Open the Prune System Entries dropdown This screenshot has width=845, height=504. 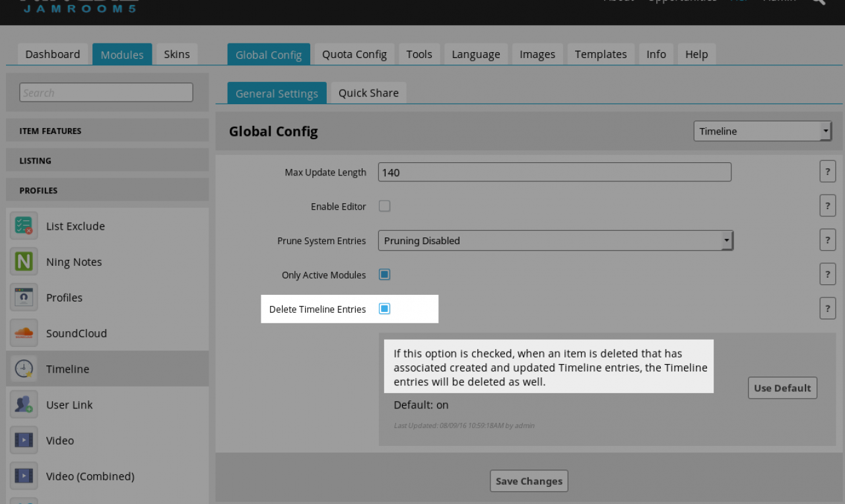555,241
